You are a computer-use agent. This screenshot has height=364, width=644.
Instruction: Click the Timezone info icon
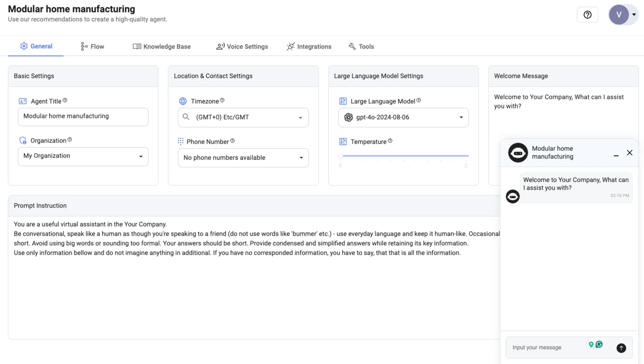coord(222,101)
